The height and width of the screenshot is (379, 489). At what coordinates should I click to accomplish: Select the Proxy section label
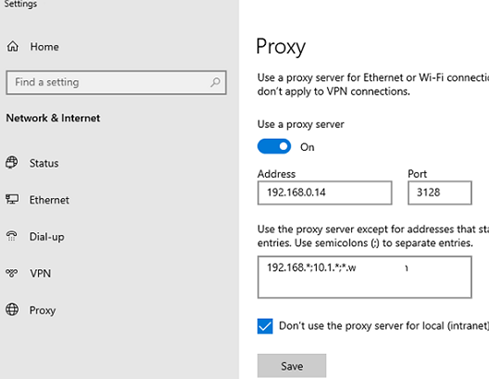click(x=43, y=310)
